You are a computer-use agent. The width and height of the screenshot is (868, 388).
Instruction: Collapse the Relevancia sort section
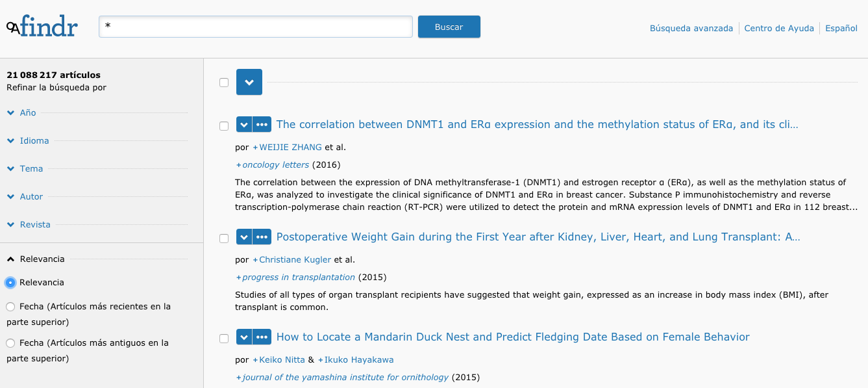tap(36, 259)
